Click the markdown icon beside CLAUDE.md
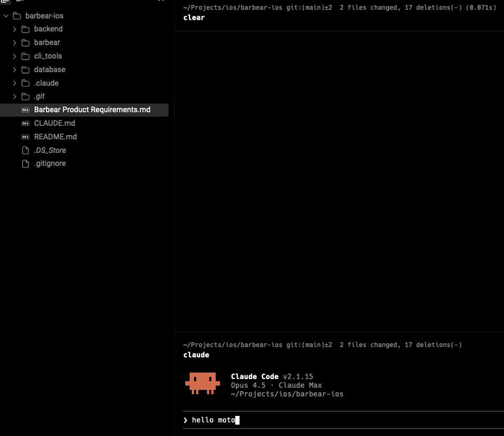Screen dimensions: 504x436 point(25,124)
